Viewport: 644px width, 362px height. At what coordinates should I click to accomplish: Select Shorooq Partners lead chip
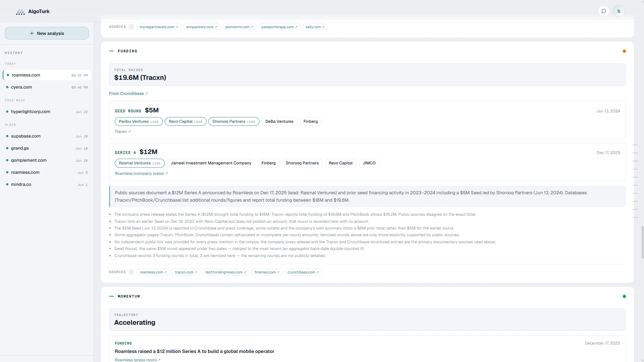click(234, 121)
